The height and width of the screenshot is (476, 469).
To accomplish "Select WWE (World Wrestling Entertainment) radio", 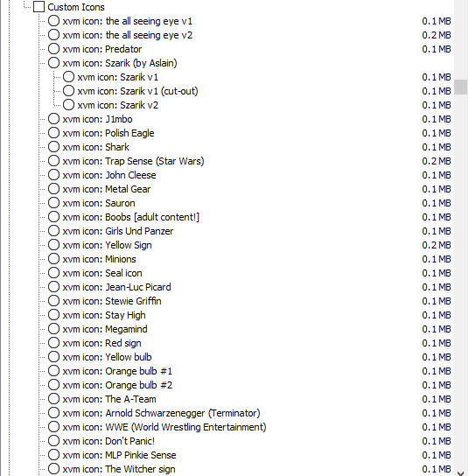I will [53, 427].
